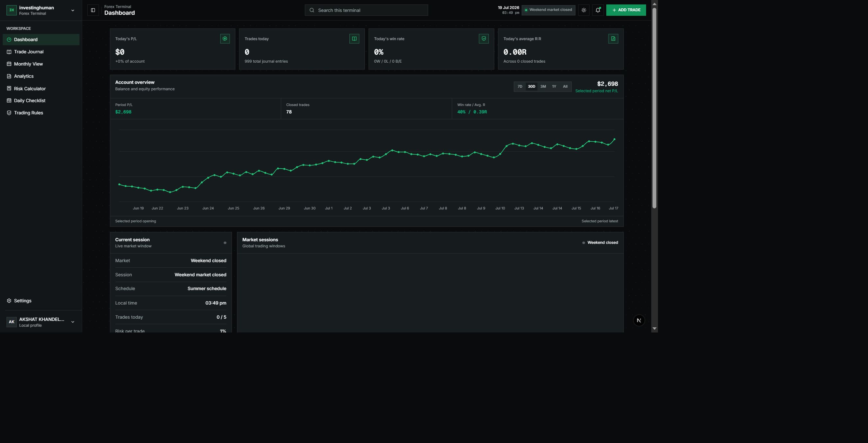Image resolution: width=868 pixels, height=443 pixels.
Task: Show All time period
Action: [565, 87]
